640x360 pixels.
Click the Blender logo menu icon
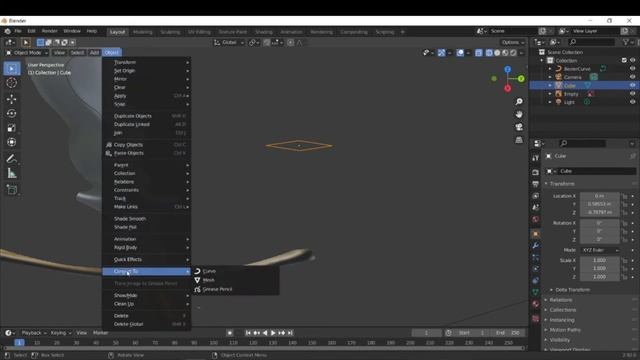7,31
